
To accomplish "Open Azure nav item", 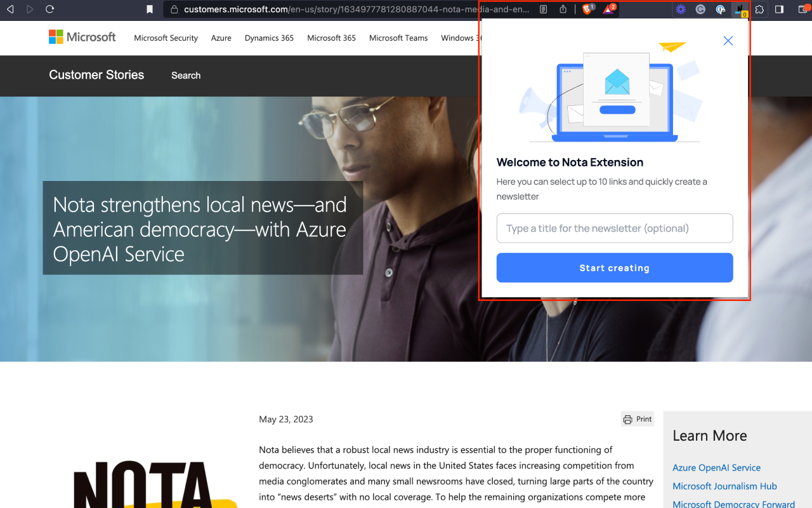I will (221, 38).
